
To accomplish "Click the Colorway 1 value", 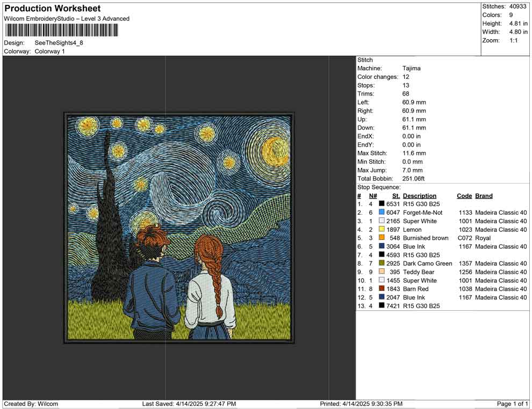I will (49, 52).
